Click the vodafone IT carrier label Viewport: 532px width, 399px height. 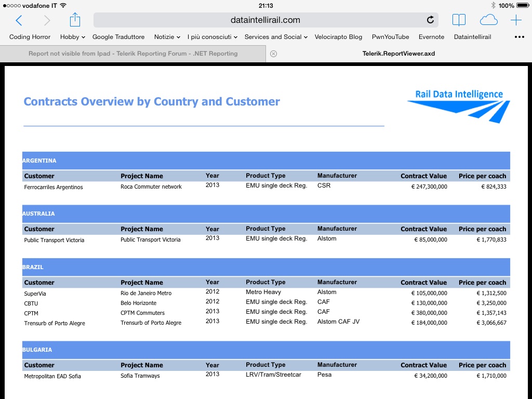click(39, 5)
